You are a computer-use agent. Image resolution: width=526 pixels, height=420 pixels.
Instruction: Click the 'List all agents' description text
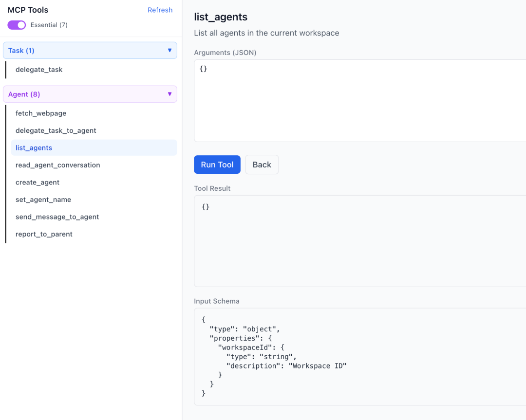point(266,33)
